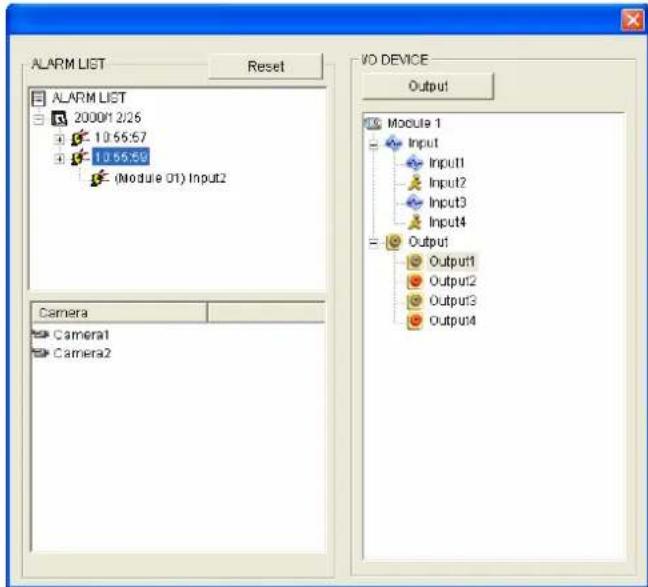This screenshot has height=587, width=648.
Task: Click the Output1 relay icon
Action: 415,261
